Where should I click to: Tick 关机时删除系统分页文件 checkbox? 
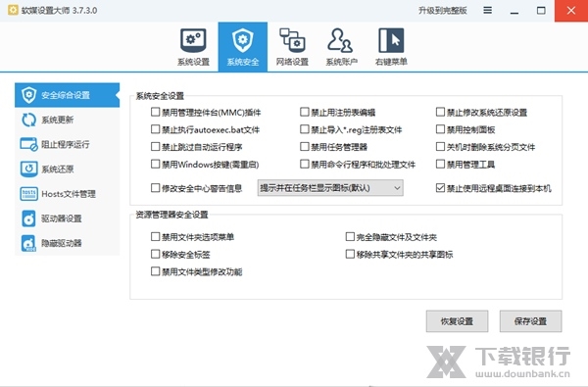point(440,147)
